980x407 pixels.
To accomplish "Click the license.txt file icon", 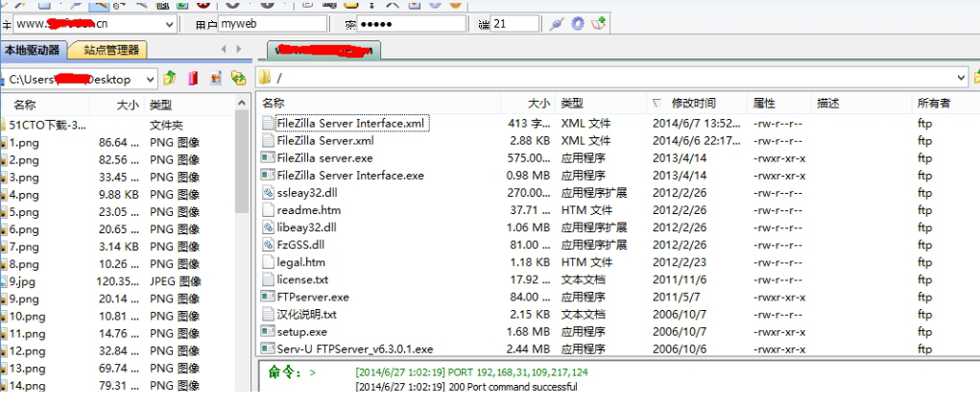I will [x=268, y=279].
